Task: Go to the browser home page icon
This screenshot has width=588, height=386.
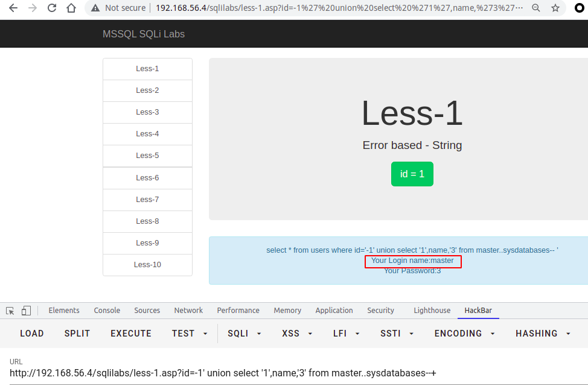Action: 71,8
